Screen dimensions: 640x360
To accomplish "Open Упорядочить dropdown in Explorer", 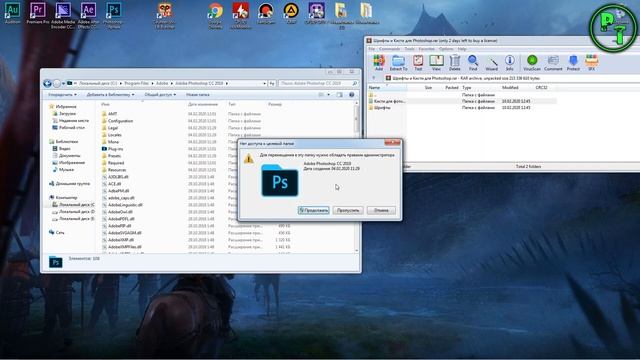I will [x=62, y=95].
